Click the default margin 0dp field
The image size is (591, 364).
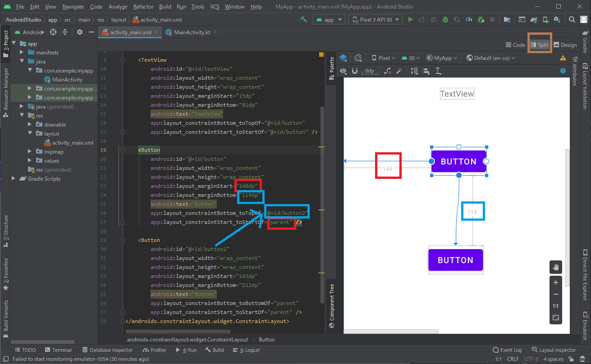point(370,71)
